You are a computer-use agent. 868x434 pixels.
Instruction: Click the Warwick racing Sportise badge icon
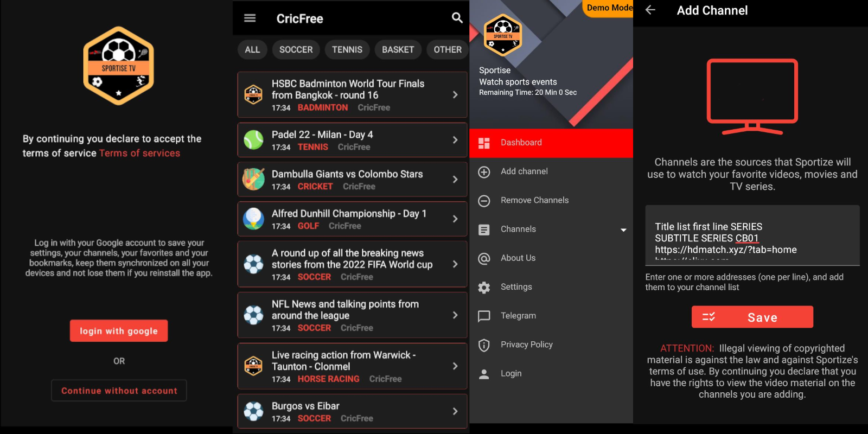[253, 366]
